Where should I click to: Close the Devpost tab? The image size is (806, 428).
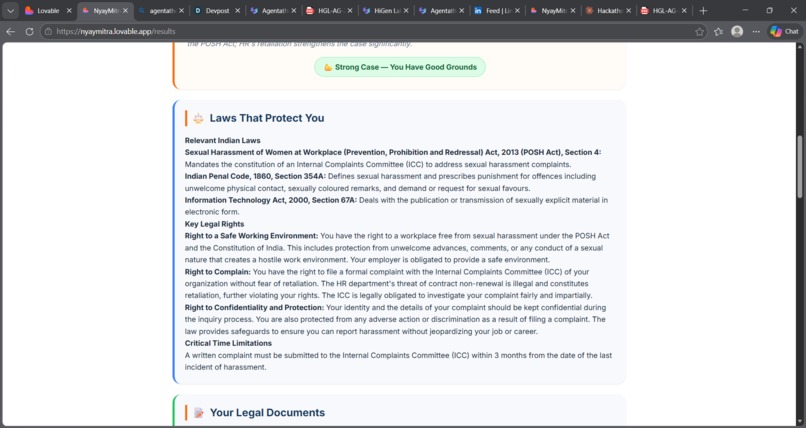(x=237, y=10)
